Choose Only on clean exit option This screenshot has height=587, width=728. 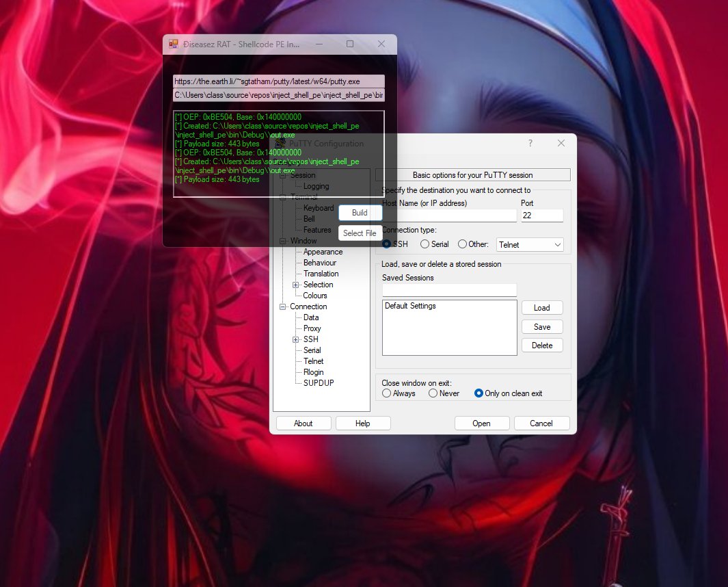pyautogui.click(x=478, y=393)
